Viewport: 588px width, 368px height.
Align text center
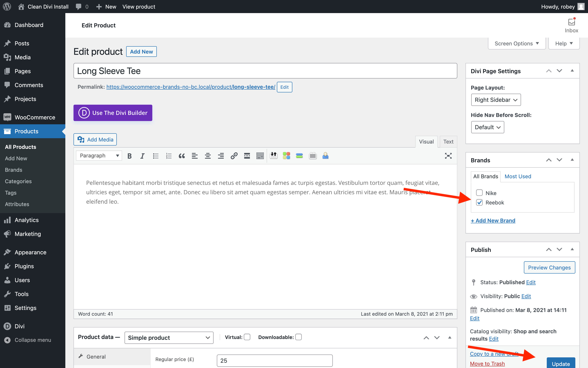coord(208,156)
